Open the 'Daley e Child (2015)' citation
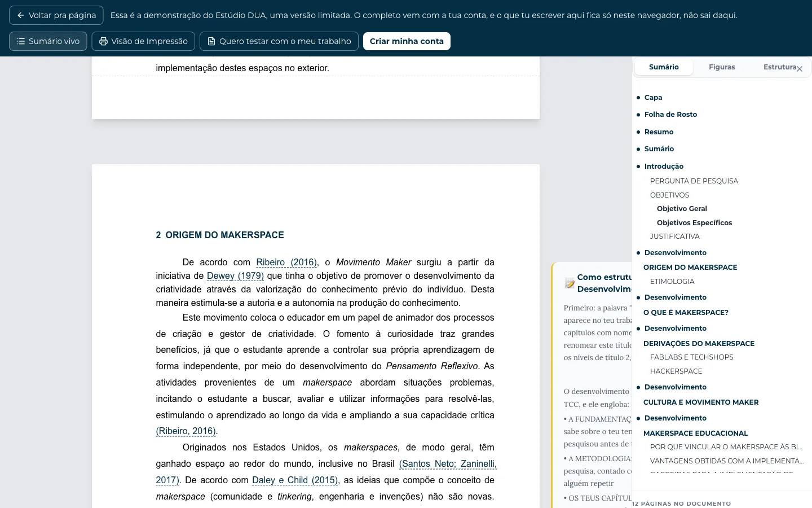Screen dimensions: 812x508 tap(295, 480)
